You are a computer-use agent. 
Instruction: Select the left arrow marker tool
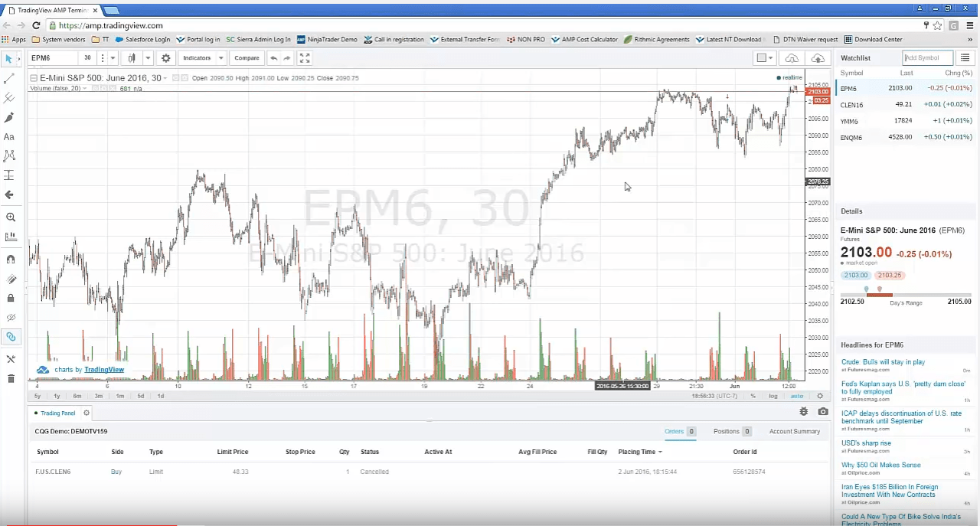[9, 195]
